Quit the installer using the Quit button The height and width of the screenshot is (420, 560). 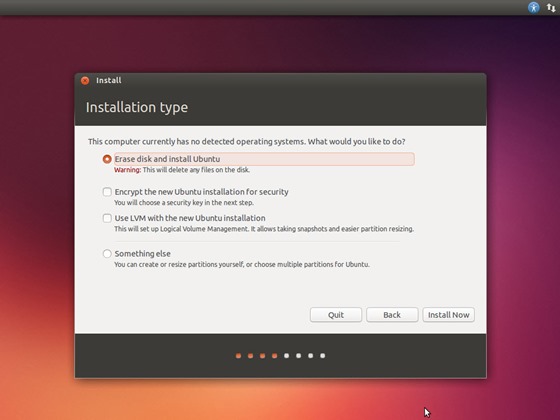tap(336, 315)
